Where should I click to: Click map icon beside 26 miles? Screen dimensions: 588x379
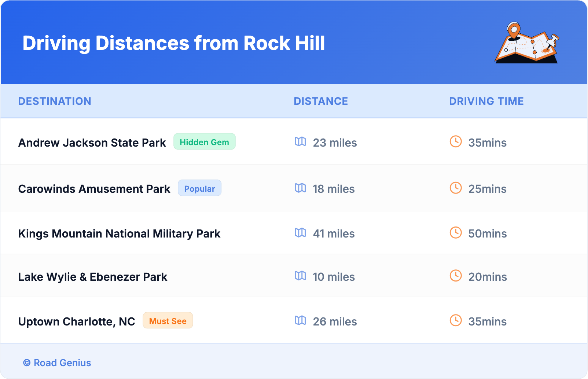pyautogui.click(x=300, y=320)
